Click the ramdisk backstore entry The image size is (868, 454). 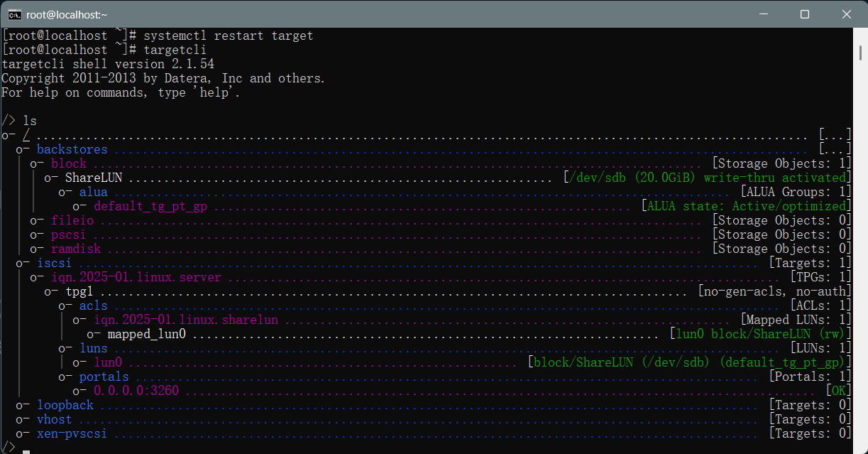tap(75, 249)
